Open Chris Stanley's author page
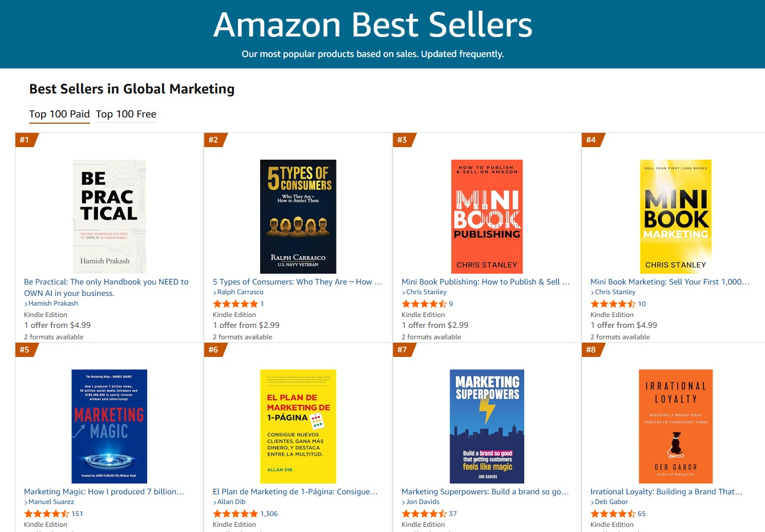This screenshot has height=532, width=765. coord(427,291)
